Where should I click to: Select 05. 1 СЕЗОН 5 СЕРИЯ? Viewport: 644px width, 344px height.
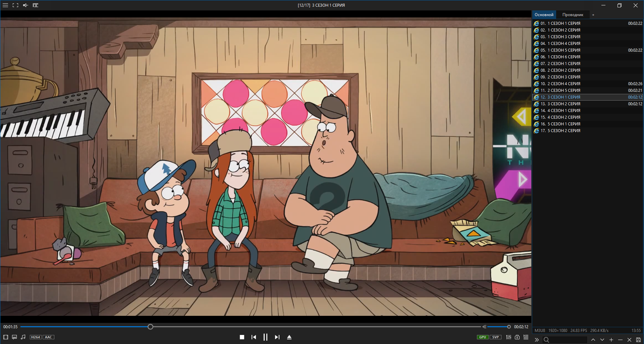coord(588,50)
